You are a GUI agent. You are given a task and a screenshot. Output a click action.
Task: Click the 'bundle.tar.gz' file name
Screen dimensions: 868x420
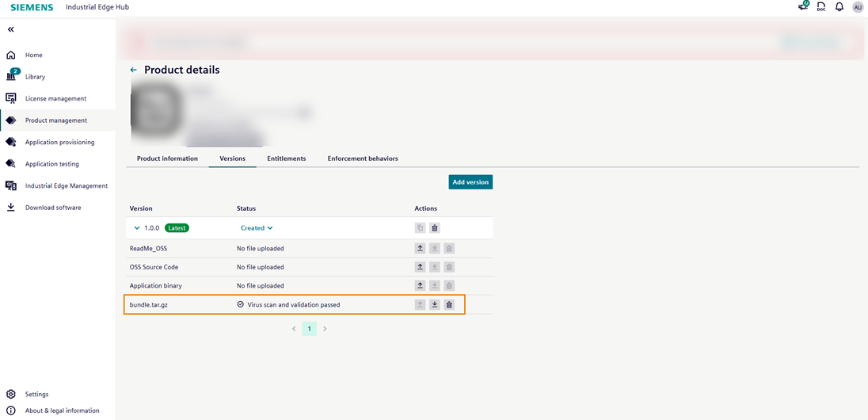click(x=150, y=305)
